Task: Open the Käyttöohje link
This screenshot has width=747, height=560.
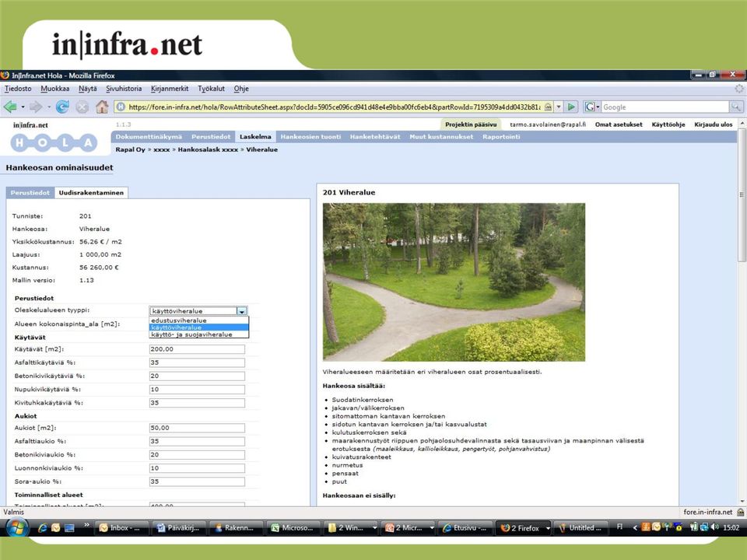Action: pos(668,124)
